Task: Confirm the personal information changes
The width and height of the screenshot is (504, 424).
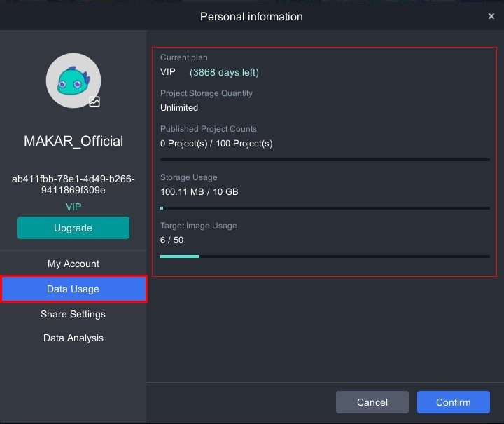Action: pos(453,402)
